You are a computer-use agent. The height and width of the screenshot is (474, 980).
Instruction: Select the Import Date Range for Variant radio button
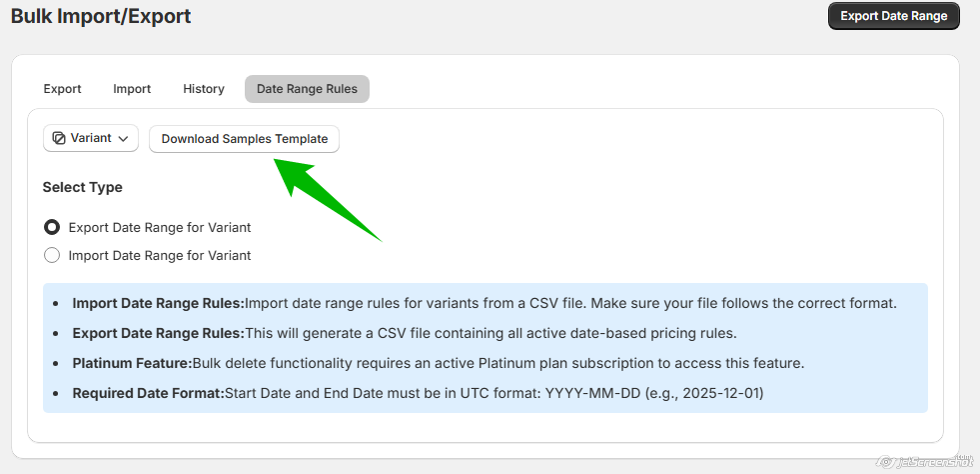coord(52,255)
